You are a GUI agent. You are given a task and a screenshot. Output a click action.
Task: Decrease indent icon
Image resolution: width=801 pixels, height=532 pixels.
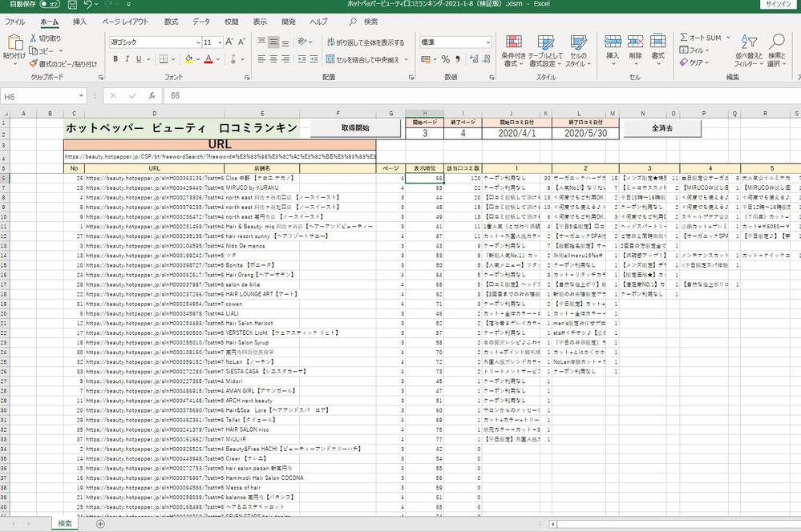302,59
